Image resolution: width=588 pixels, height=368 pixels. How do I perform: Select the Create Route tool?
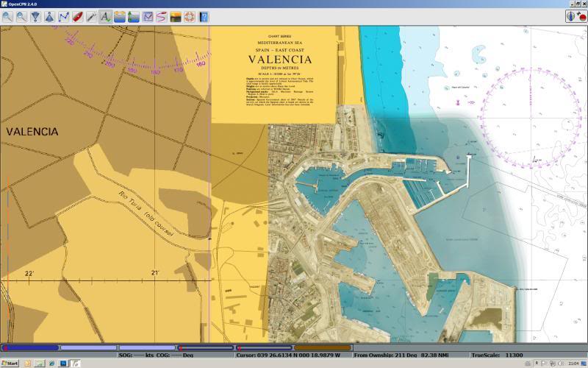63,16
